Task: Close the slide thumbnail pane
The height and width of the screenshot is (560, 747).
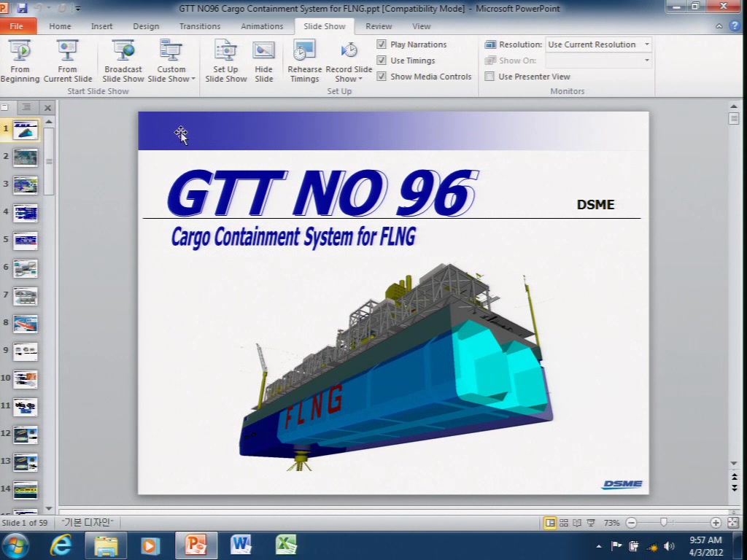Action: [47, 108]
